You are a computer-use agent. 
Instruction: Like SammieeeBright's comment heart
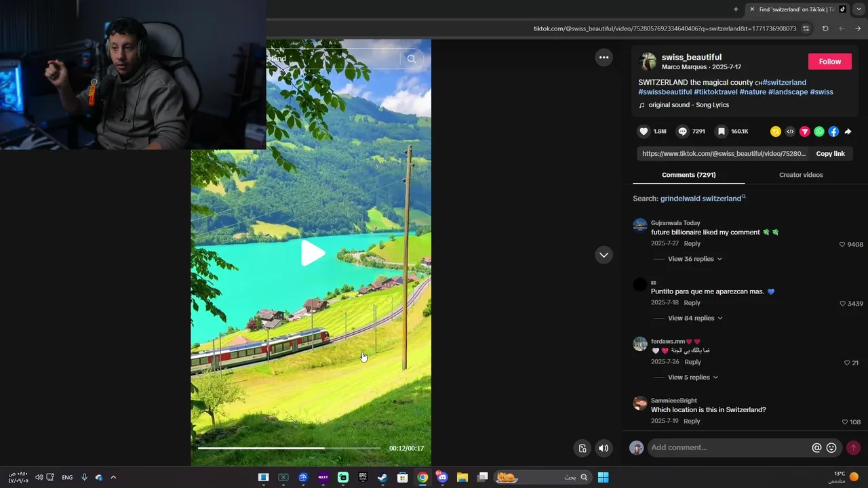click(845, 422)
